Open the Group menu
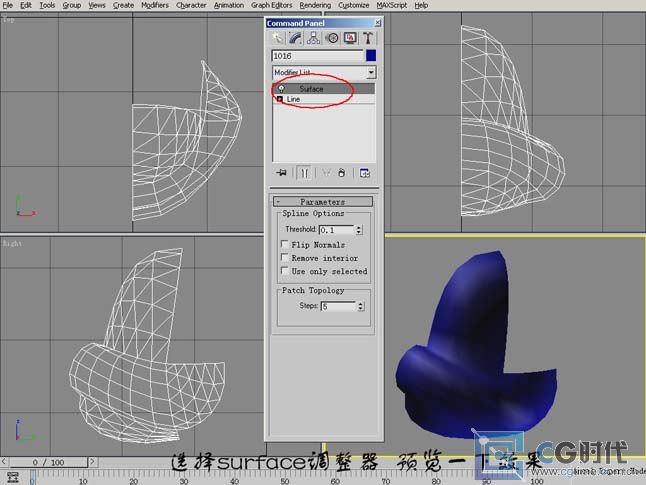The image size is (646, 485). [x=71, y=5]
